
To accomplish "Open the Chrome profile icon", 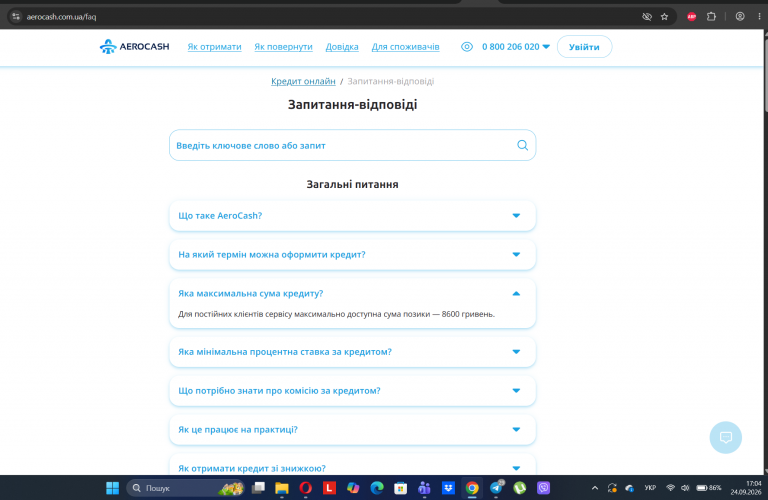I will coord(740,17).
